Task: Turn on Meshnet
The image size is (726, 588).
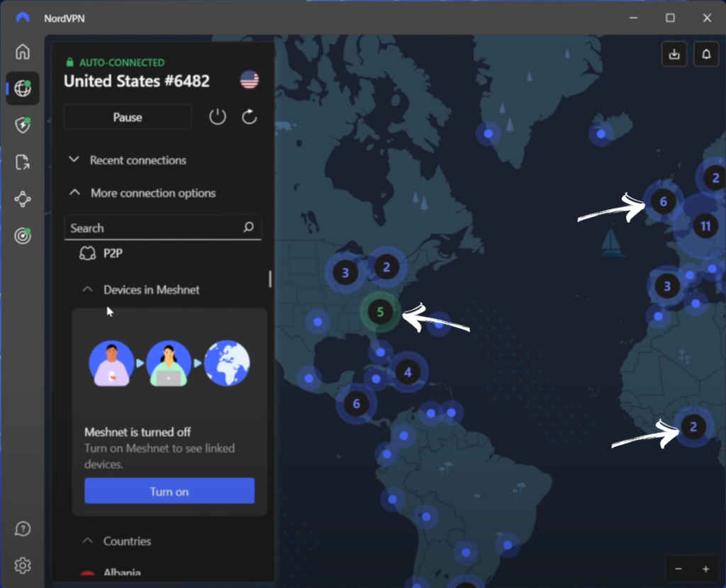Action: click(169, 491)
